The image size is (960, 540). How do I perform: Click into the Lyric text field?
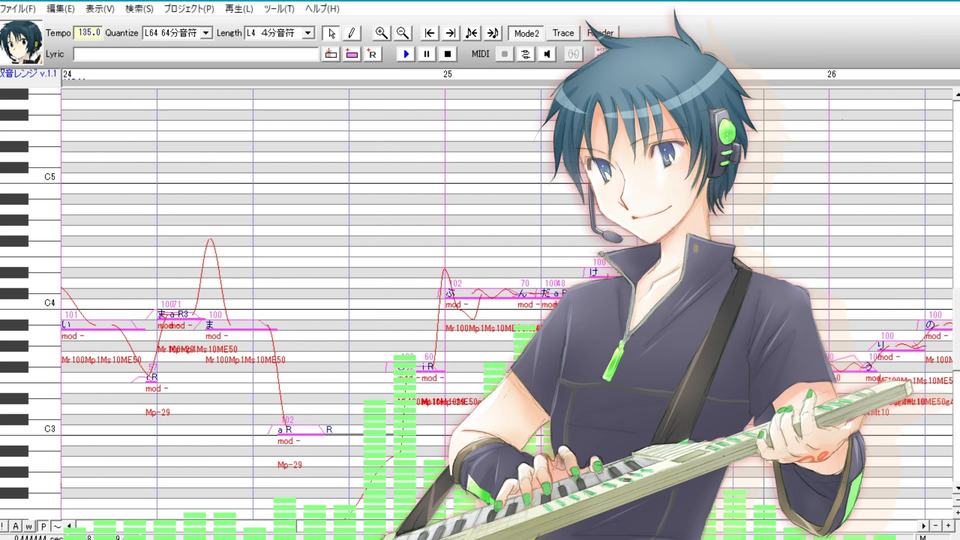[196, 54]
